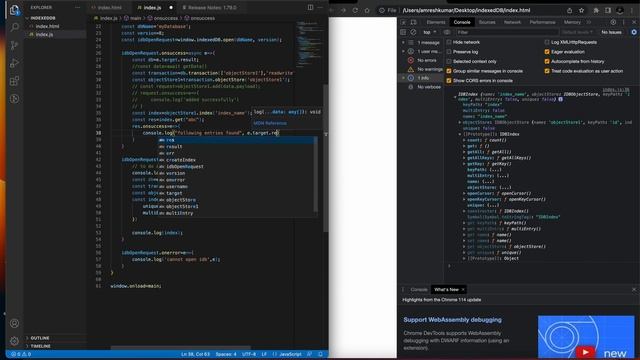
Task: Switch to the Sources tab in DevTools
Action: pos(487,22)
